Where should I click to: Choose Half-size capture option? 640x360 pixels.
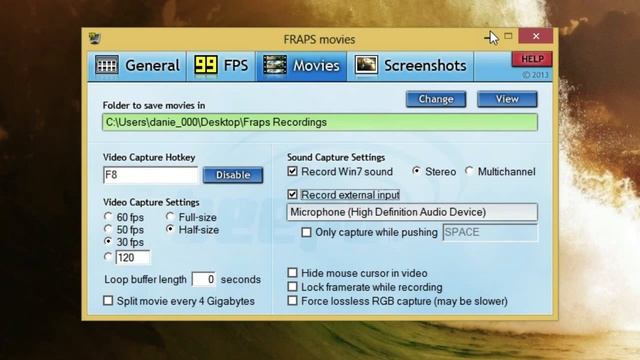tap(170, 229)
